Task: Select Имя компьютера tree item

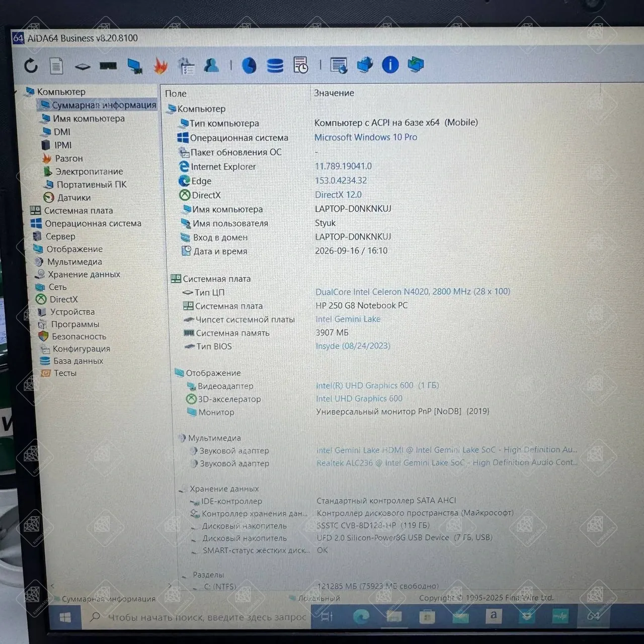Action: pyautogui.click(x=89, y=119)
